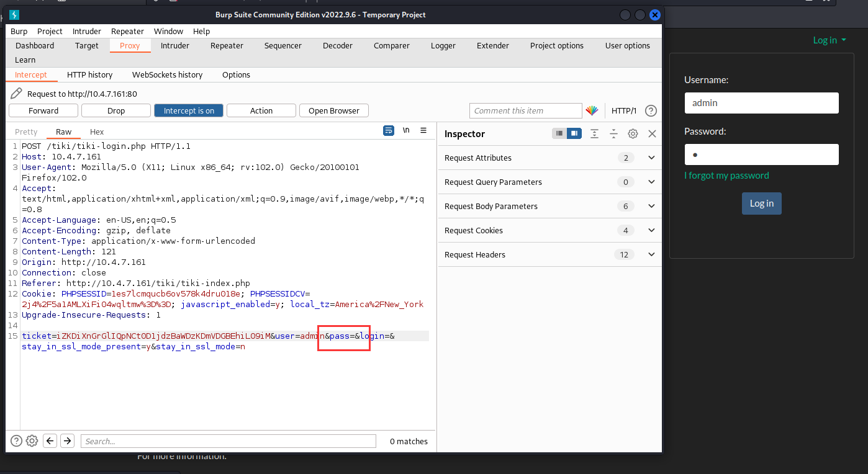Open search help question mark icon

[16, 441]
